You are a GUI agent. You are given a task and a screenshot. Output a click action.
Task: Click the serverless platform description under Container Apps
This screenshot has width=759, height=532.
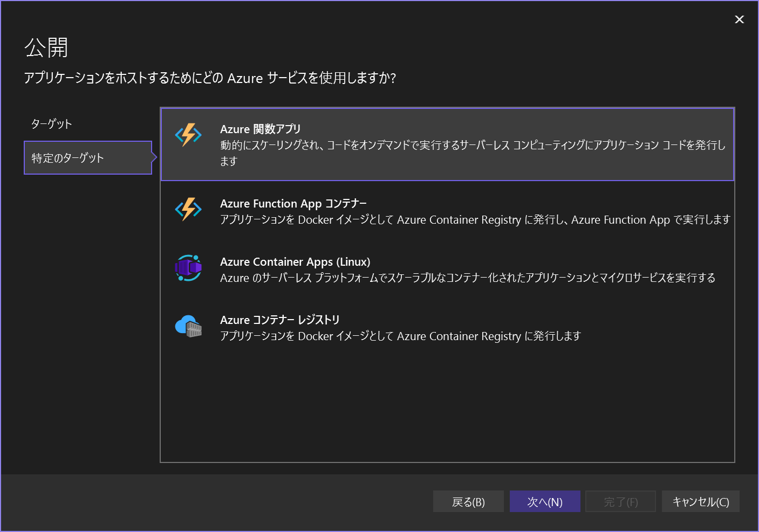tap(468, 278)
